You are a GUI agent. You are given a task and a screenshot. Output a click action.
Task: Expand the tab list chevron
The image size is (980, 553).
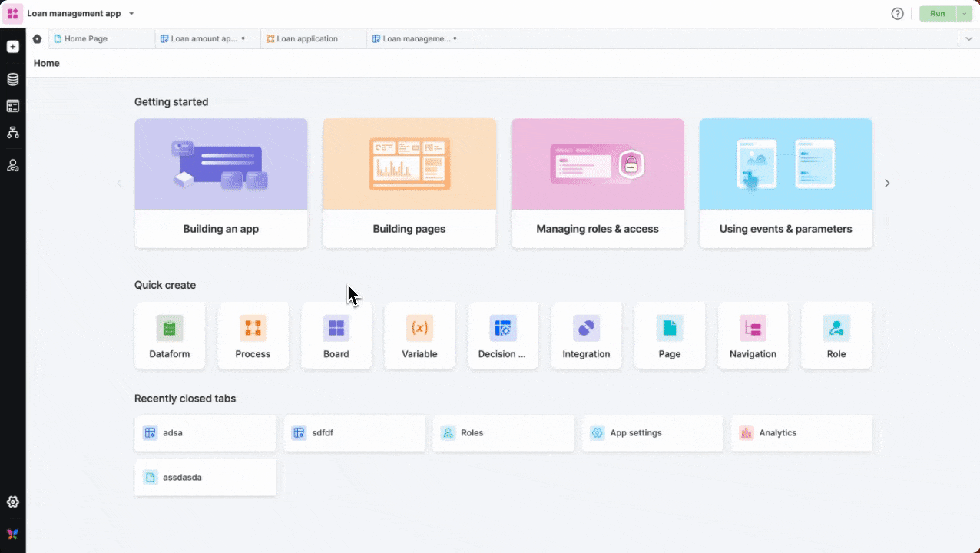pos(968,38)
